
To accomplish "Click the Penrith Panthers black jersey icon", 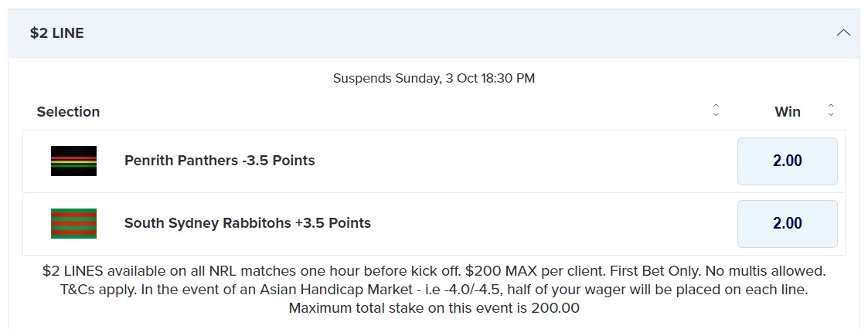I will [73, 161].
